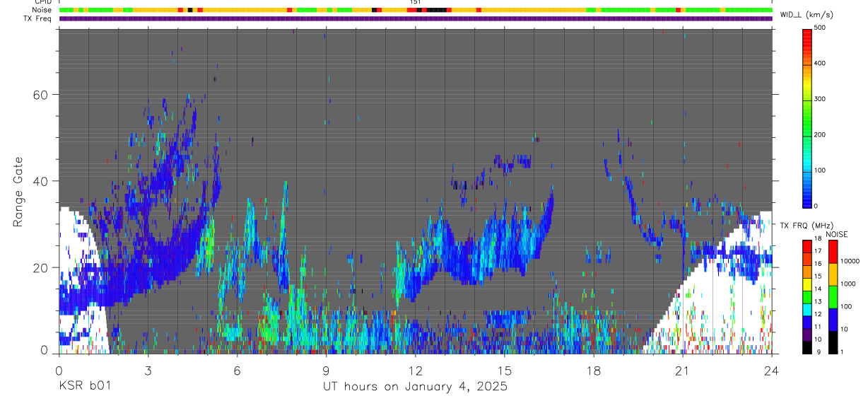Click the 100 tick on width colorbar
The height and width of the screenshot is (401, 868).
[x=821, y=170]
